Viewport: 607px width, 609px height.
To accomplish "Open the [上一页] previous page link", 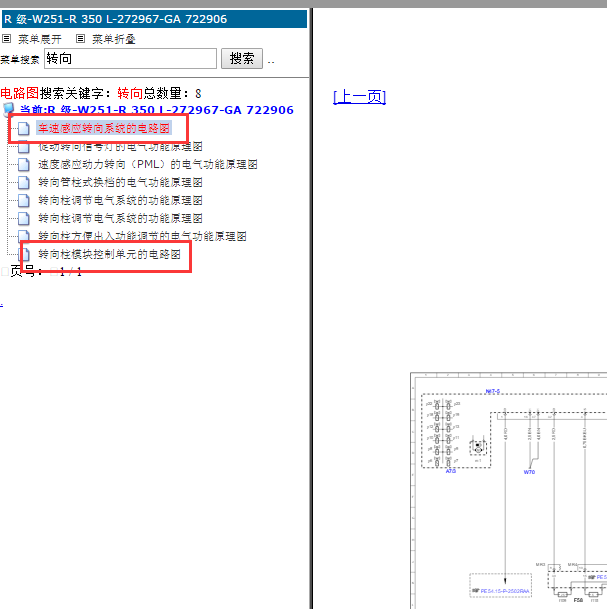I will [359, 97].
